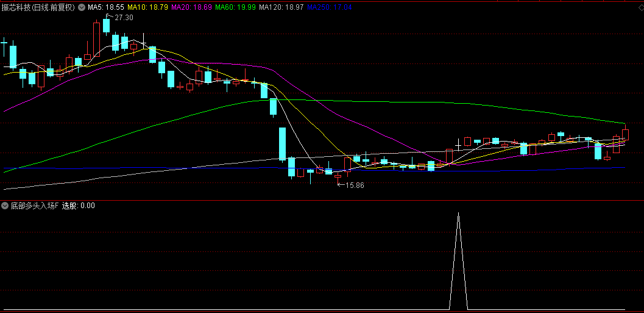Click the MA5: 18.55 label

[x=106, y=7]
